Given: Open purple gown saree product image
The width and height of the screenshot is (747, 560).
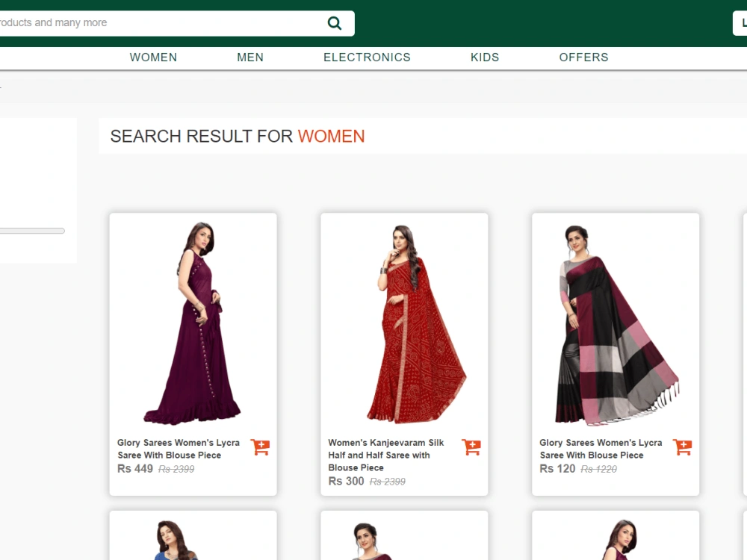Looking at the screenshot, I should (193, 323).
